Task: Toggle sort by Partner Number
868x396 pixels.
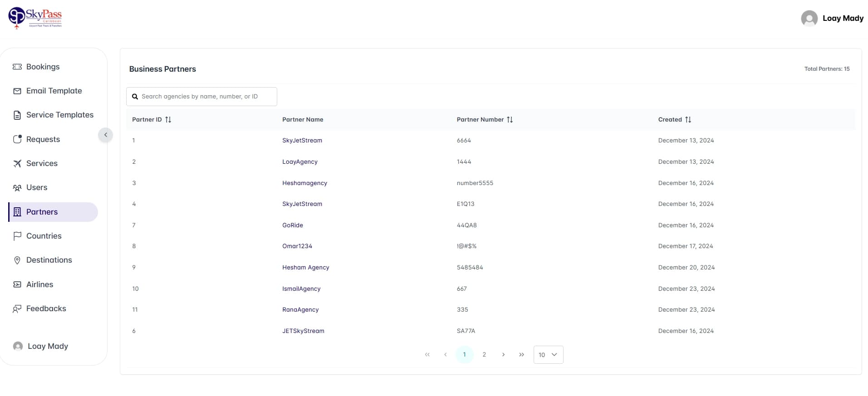Action: pyautogui.click(x=510, y=120)
